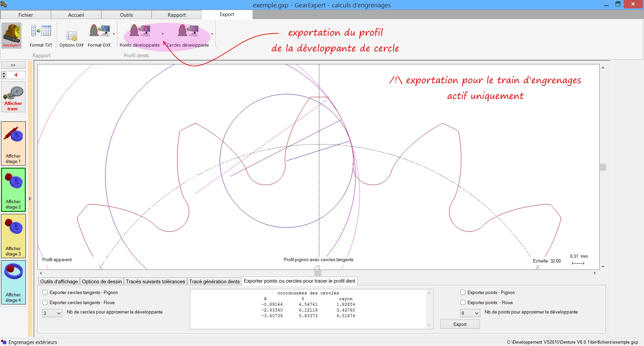Display stage 3 (Afficher étage 3)

tap(13, 236)
